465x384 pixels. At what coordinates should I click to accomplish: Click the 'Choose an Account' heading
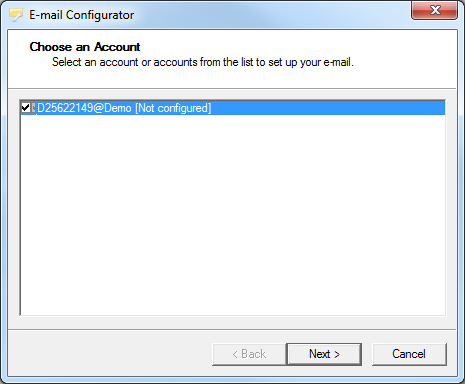tap(85, 47)
